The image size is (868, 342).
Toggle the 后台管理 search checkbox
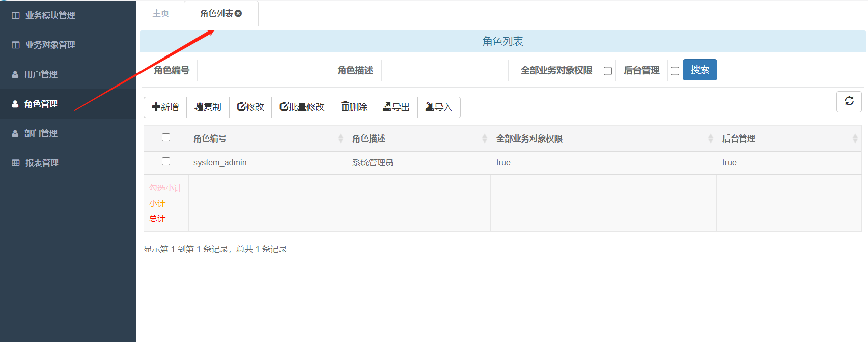click(675, 71)
